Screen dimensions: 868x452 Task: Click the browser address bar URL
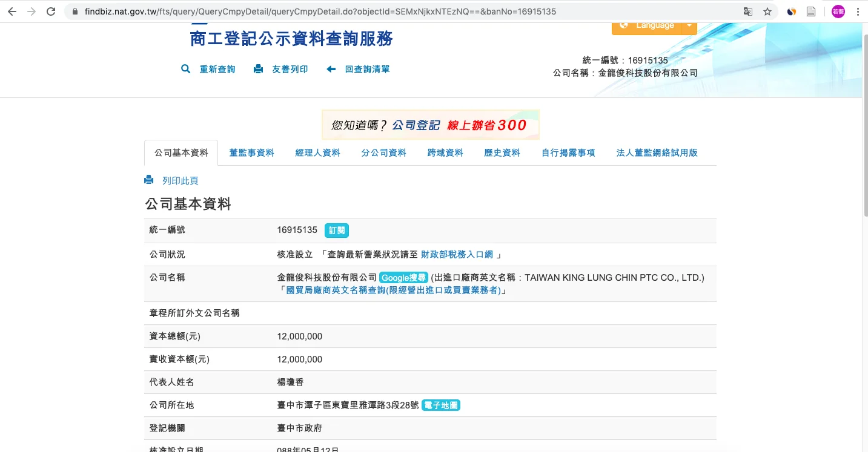tap(320, 11)
